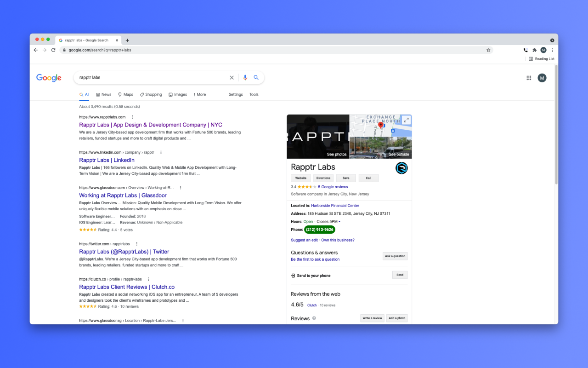
Task: Open options for the Glassdoor result
Action: coord(181,188)
